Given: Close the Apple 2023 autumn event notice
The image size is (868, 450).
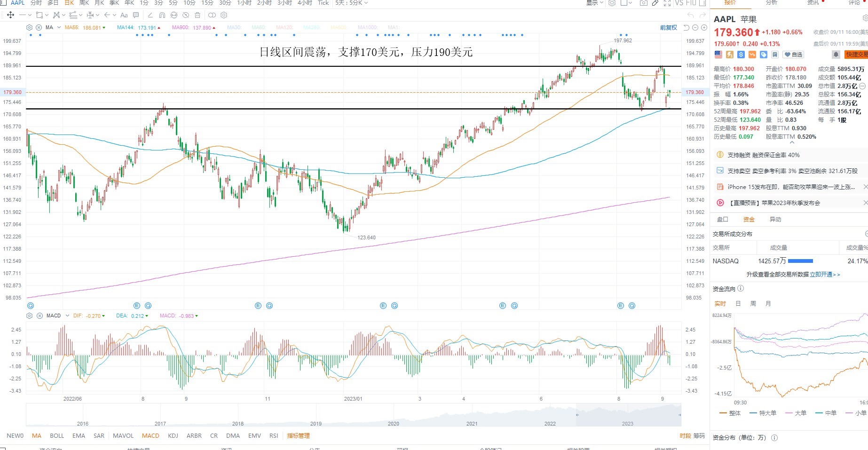Looking at the screenshot, I should (x=865, y=203).
